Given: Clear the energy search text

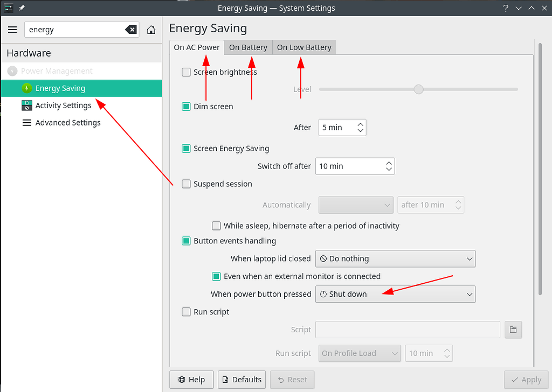Looking at the screenshot, I should click(x=131, y=30).
